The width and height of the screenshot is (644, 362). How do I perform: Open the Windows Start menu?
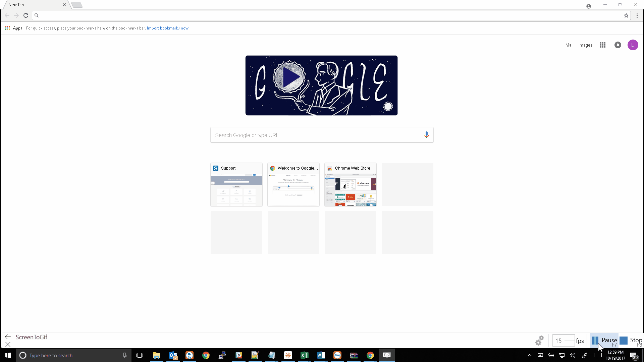(x=8, y=355)
